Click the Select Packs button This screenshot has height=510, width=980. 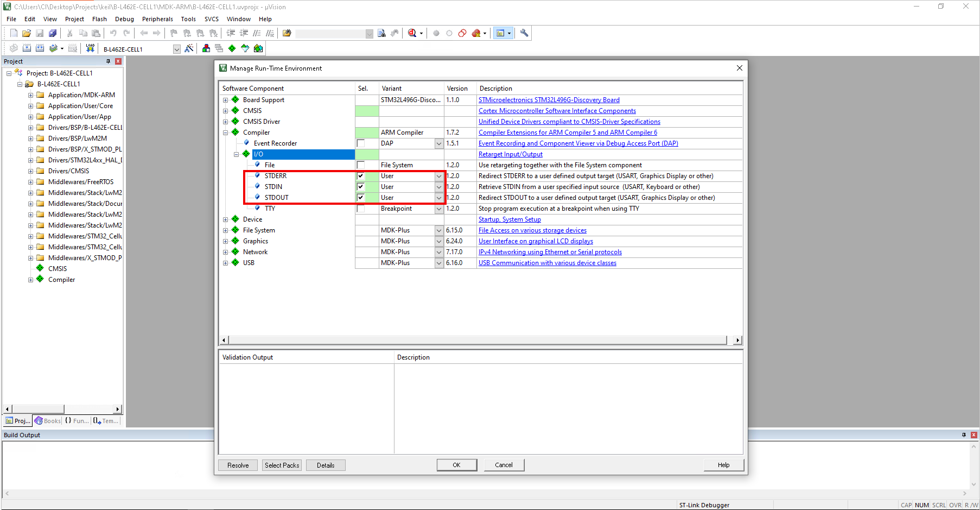tap(282, 465)
